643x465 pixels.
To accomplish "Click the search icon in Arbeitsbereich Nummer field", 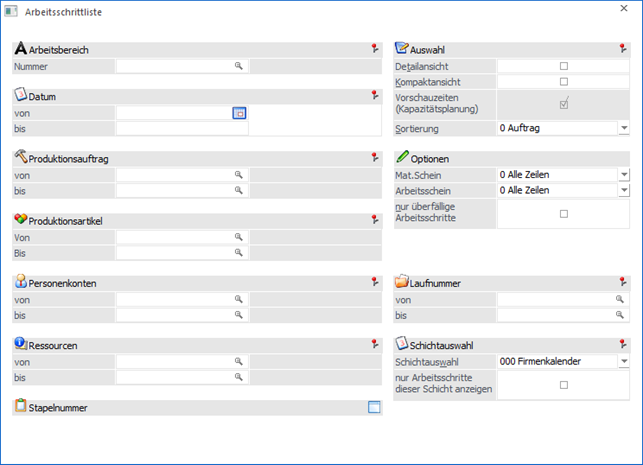I will click(x=239, y=66).
